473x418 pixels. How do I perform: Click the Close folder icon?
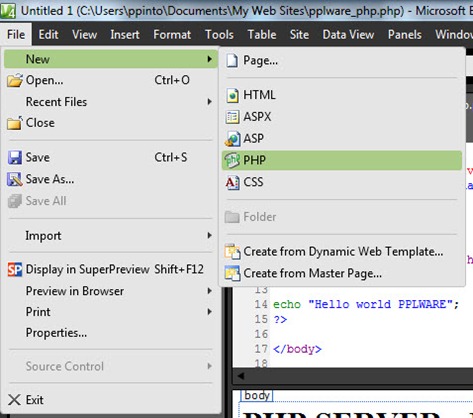tap(15, 123)
